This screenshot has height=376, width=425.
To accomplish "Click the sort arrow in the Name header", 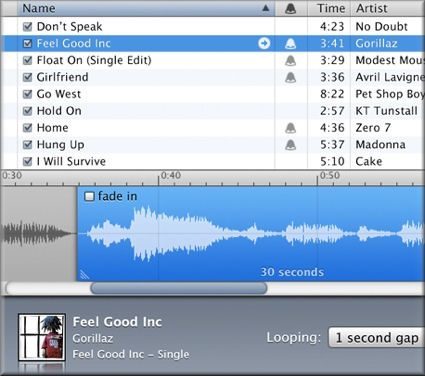I will tap(266, 8).
